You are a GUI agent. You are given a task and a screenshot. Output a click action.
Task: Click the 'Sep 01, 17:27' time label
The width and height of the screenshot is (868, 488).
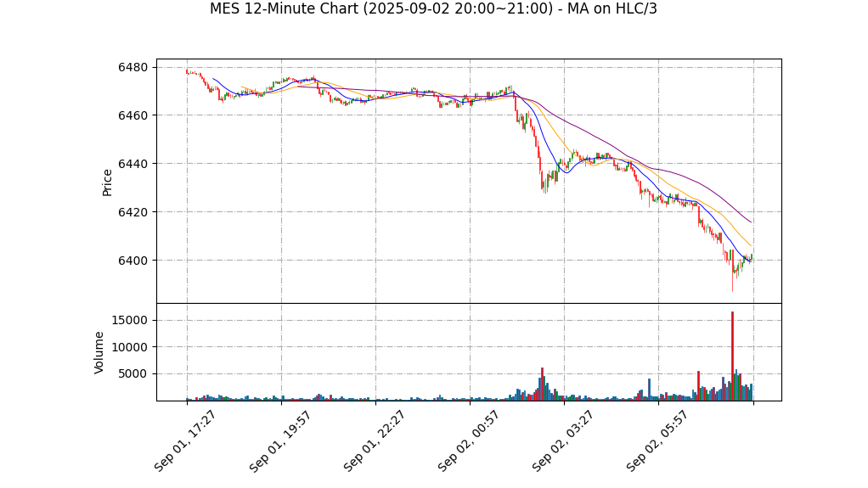(x=185, y=440)
